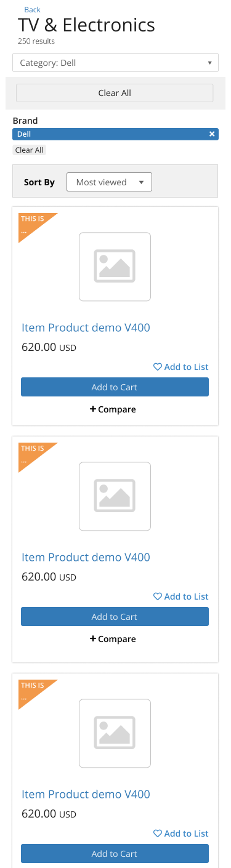The image size is (231, 868).
Task: Click small Clear All under Brand filter
Action: click(30, 150)
